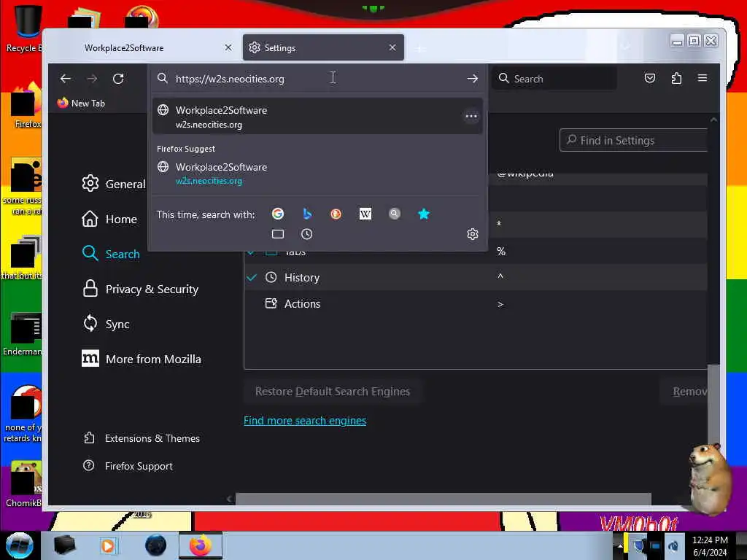Switch to the Settings tab

(323, 47)
